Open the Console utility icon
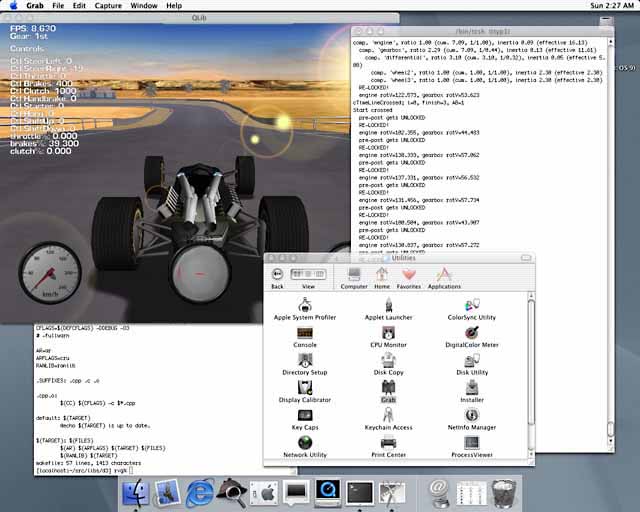 [x=305, y=331]
